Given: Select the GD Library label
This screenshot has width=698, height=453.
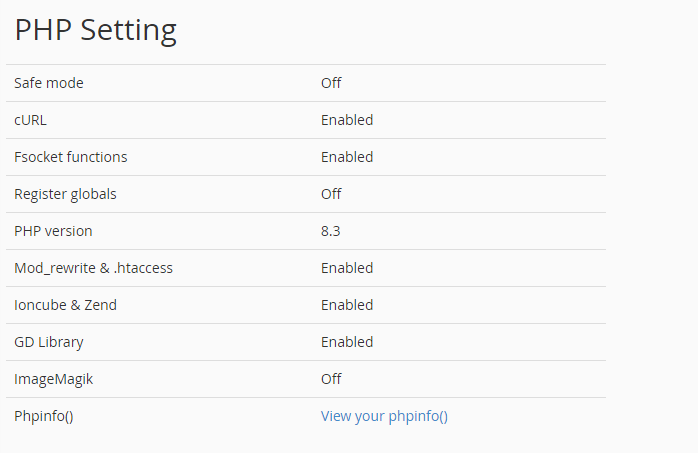Looking at the screenshot, I should (x=49, y=342).
